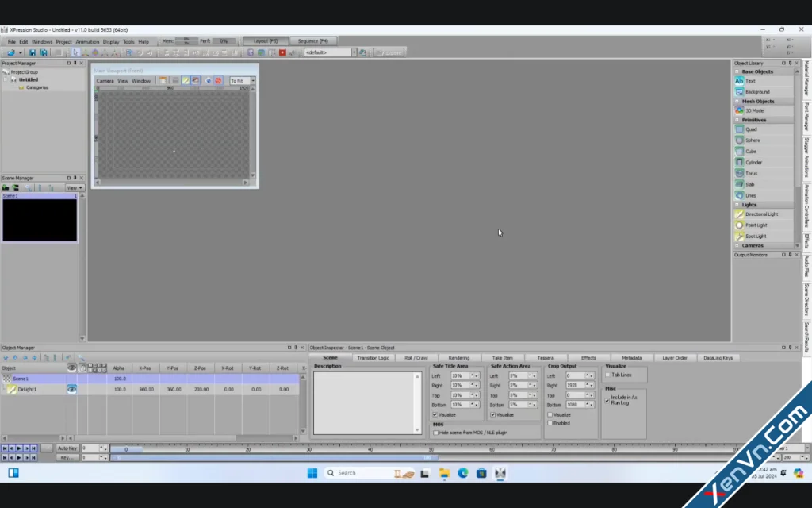Click the play button on upper timeline controls

(x=19, y=448)
